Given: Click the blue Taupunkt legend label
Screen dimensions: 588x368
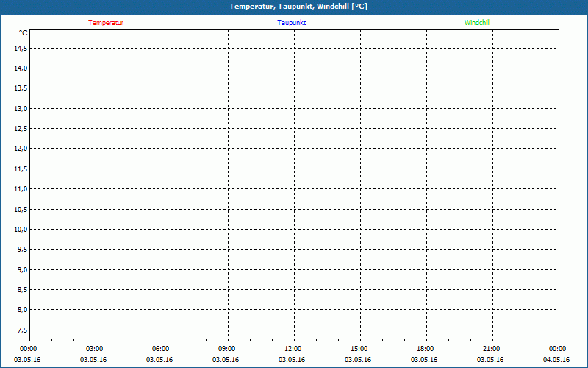Looking at the screenshot, I should click(291, 23).
